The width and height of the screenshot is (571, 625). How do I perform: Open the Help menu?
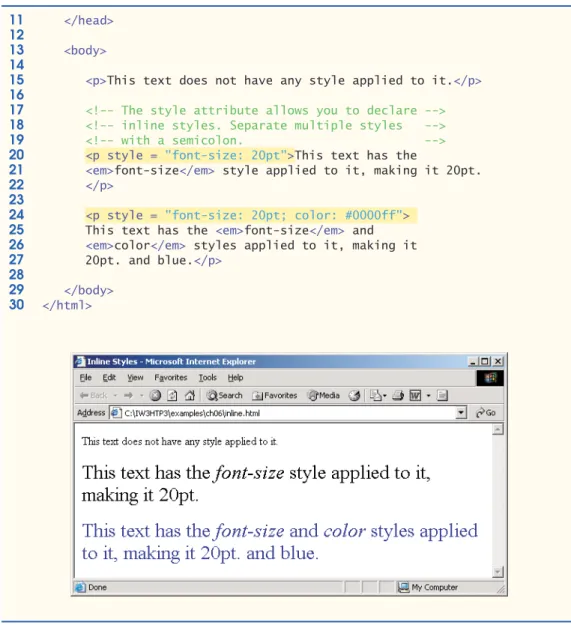click(235, 377)
